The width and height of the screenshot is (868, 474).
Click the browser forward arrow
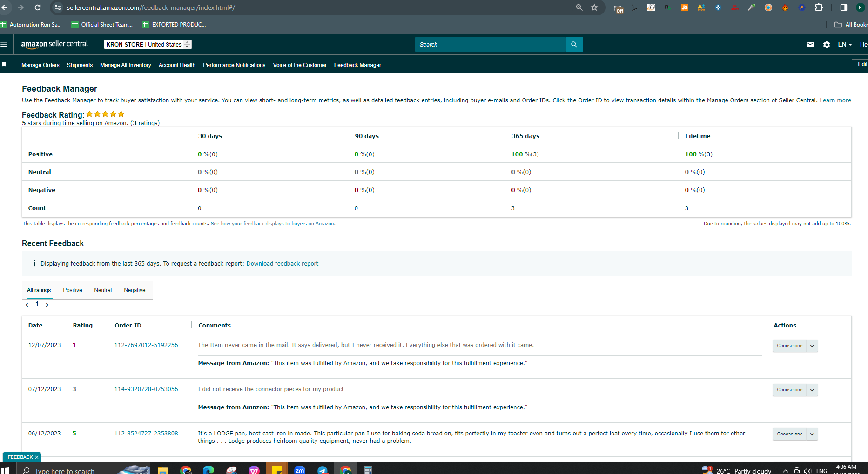point(21,7)
